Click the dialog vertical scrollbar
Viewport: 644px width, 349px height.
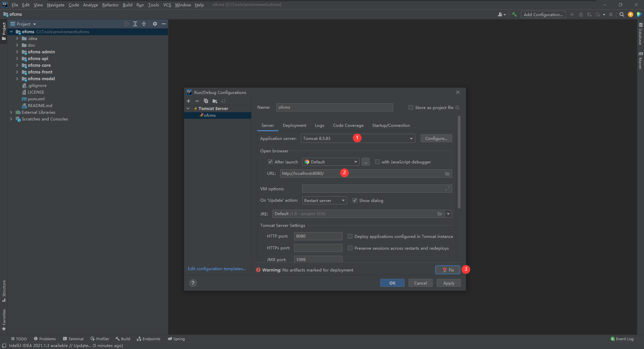(459, 162)
